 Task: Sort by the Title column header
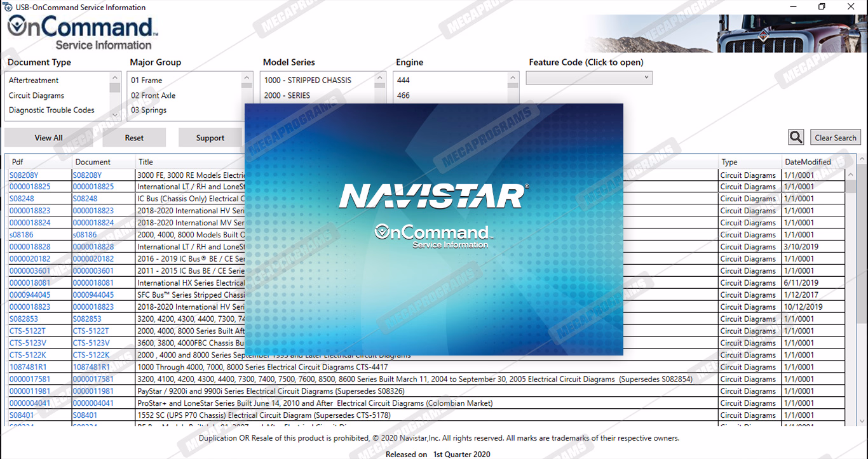point(146,162)
